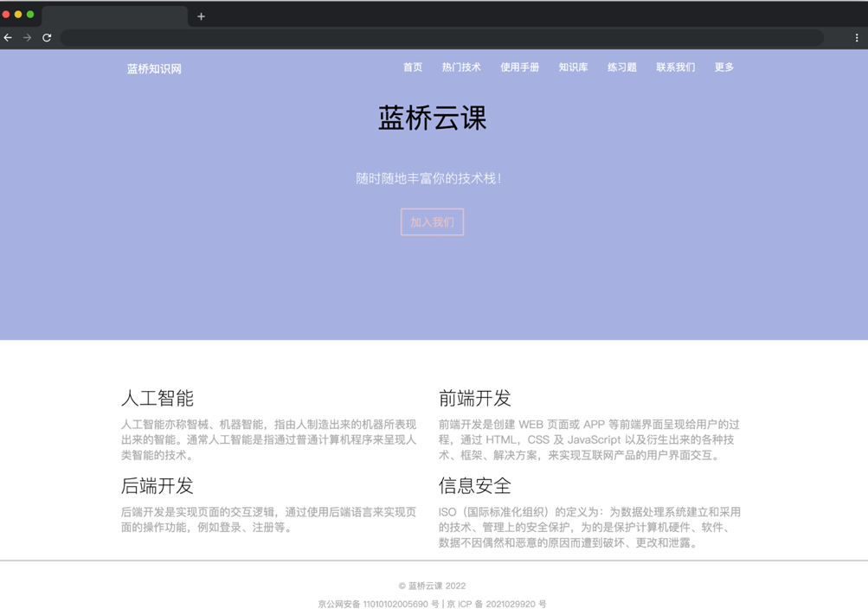Image resolution: width=868 pixels, height=615 pixels.
Task: Open 首页 in the navigation bar
Action: (x=413, y=67)
